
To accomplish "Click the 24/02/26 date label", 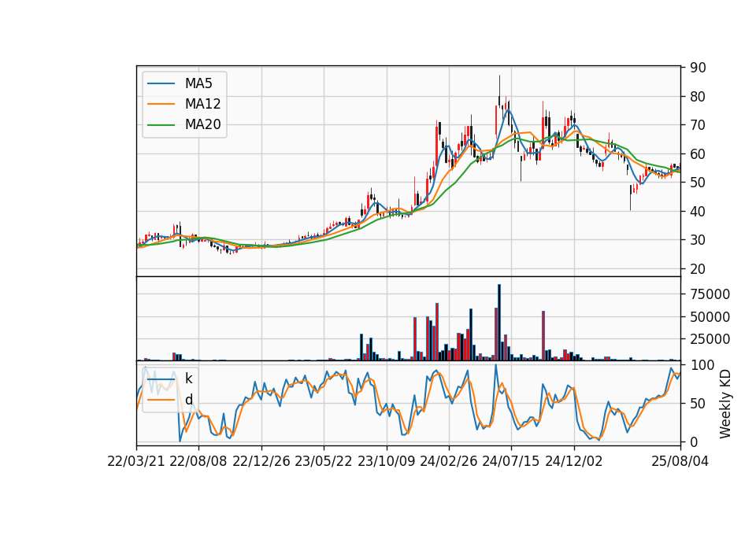I will [448, 461].
